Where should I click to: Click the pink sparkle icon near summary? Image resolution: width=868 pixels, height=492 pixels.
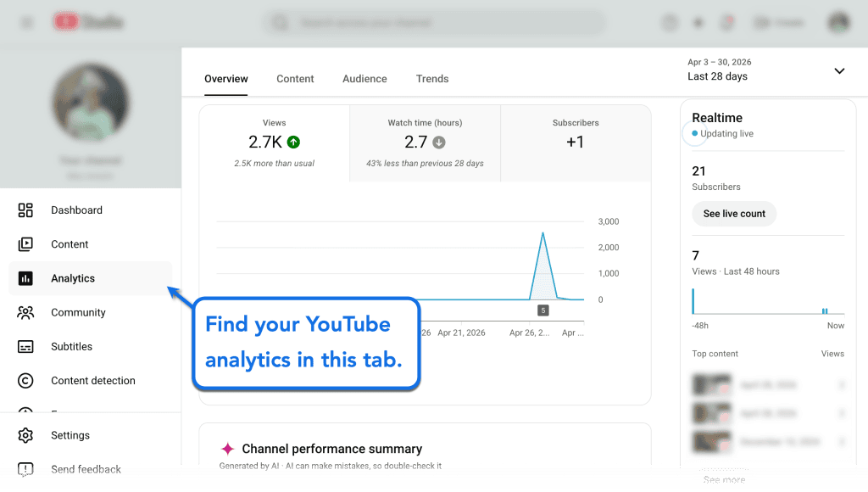(x=227, y=449)
